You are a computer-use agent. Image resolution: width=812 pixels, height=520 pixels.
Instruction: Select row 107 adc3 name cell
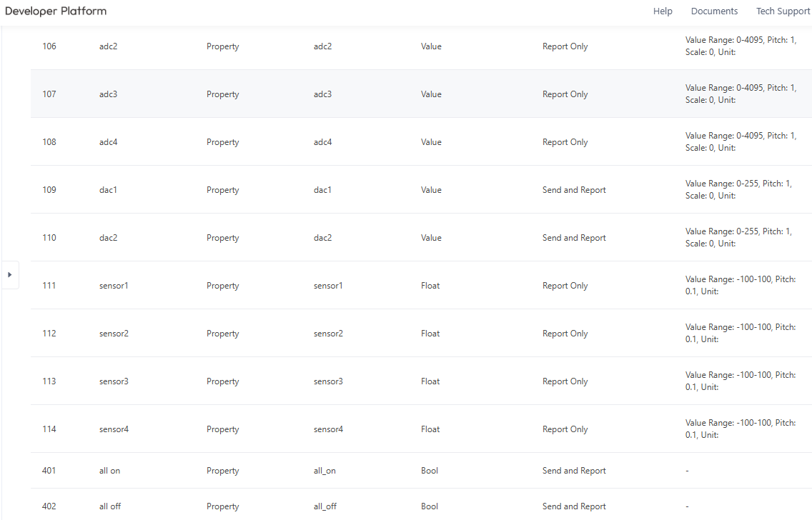(108, 94)
